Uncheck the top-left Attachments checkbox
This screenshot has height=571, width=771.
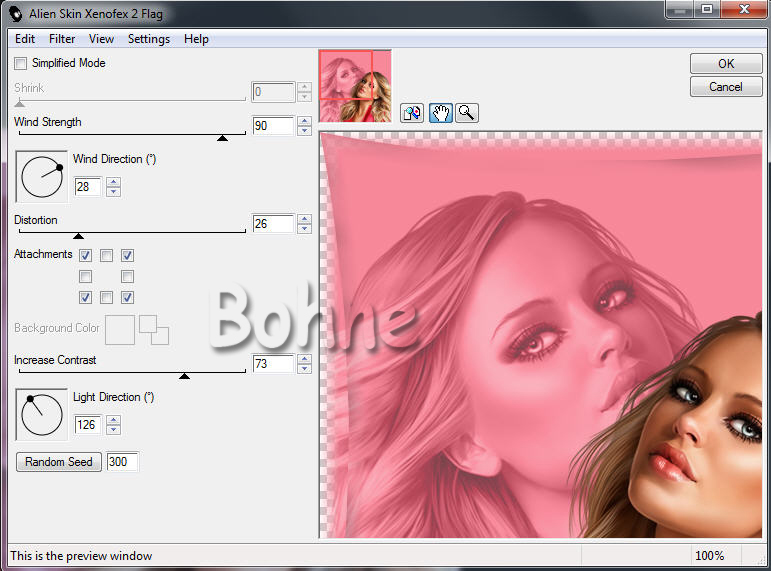[86, 256]
